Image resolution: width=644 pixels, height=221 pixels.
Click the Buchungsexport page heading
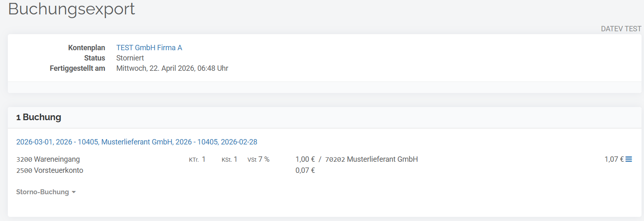click(x=72, y=9)
